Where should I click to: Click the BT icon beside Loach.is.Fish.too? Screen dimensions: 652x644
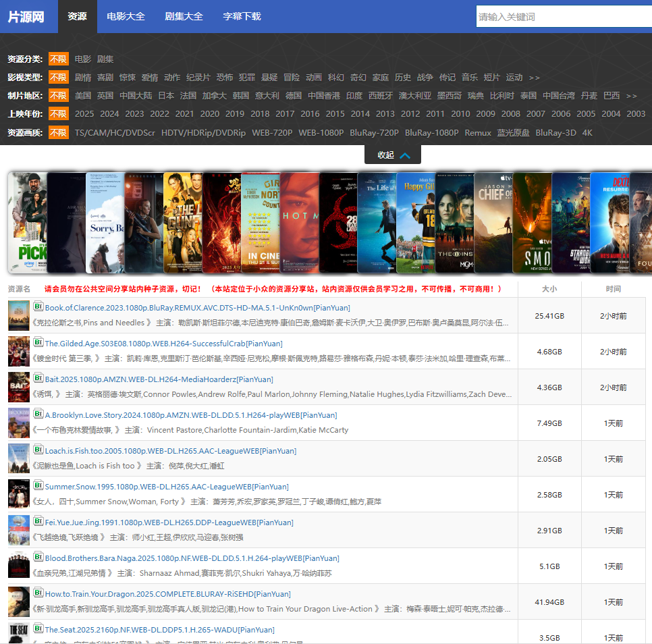38,450
